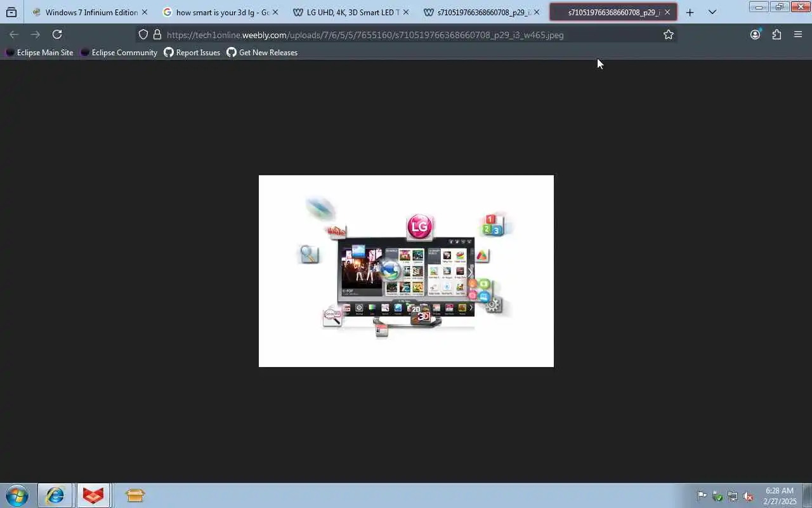Open a new tab with plus button
This screenshot has height=508, width=812.
(690, 12)
